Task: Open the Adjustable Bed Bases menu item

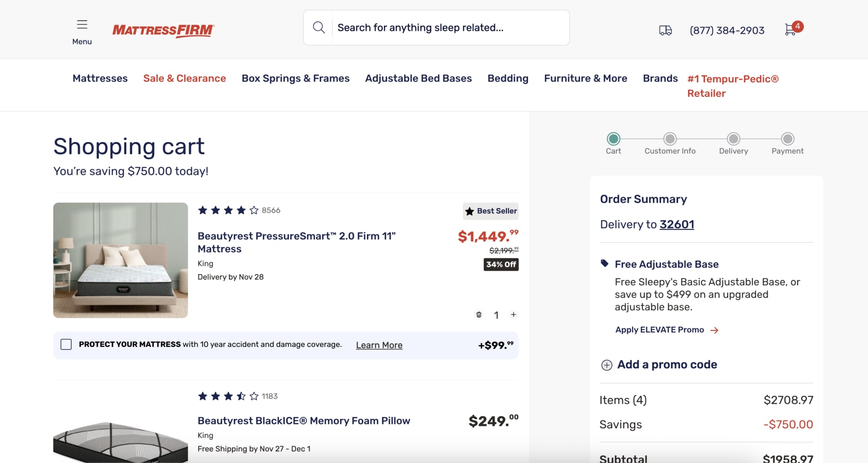Action: coord(419,78)
